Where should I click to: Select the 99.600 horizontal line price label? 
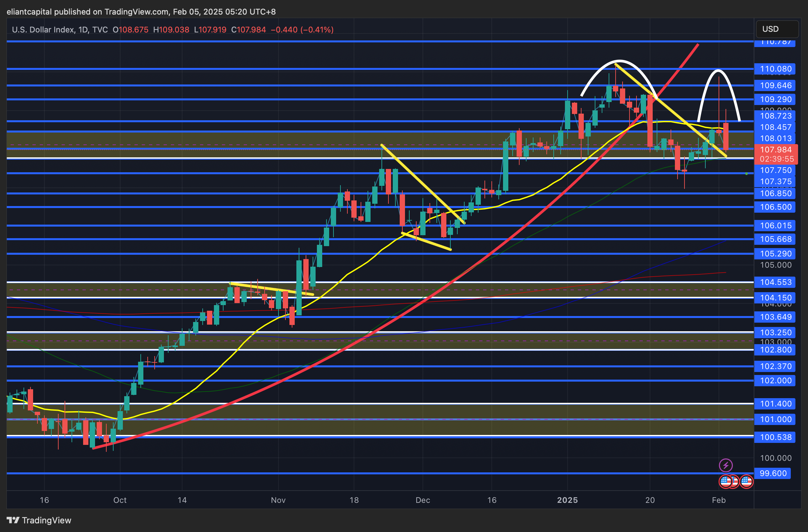tap(773, 473)
